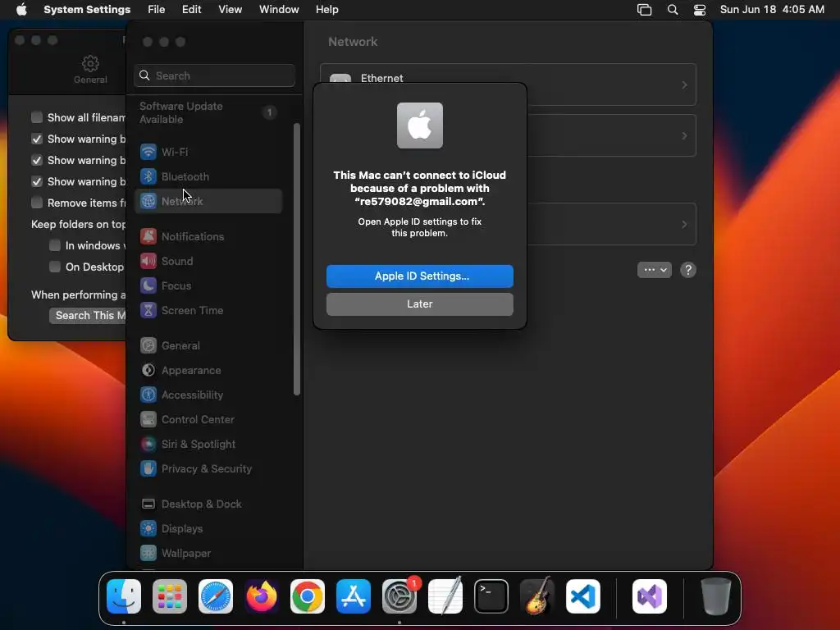Launch GarageBand from the Dock
The width and height of the screenshot is (840, 630).
pyautogui.click(x=537, y=596)
